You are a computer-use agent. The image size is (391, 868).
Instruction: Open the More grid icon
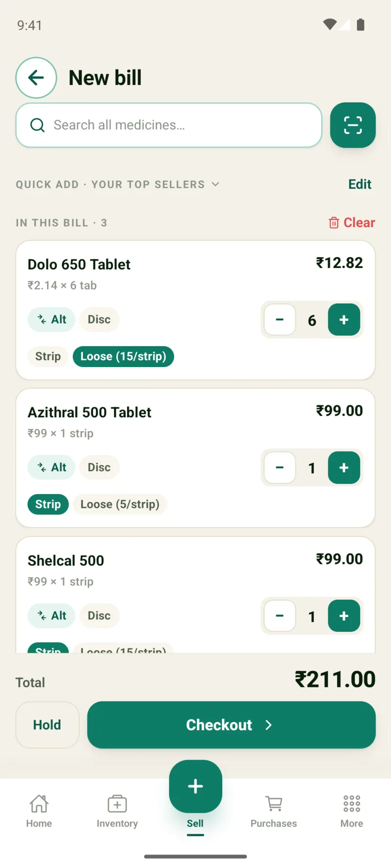pos(352,804)
